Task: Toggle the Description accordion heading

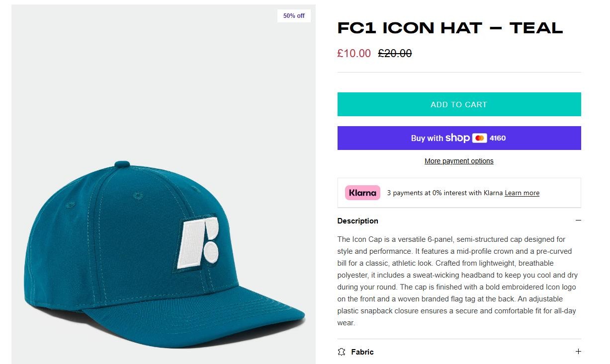Action: click(358, 221)
